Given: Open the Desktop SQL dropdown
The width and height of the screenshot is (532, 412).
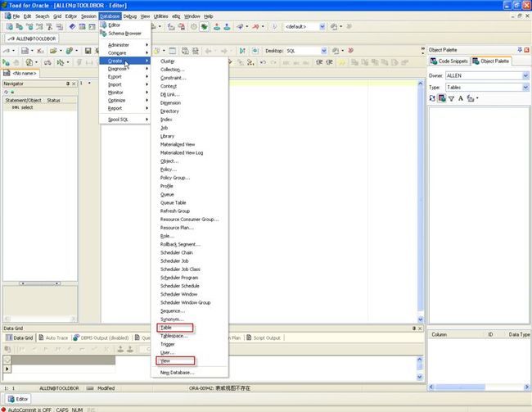Looking at the screenshot, I should pyautogui.click(x=324, y=51).
